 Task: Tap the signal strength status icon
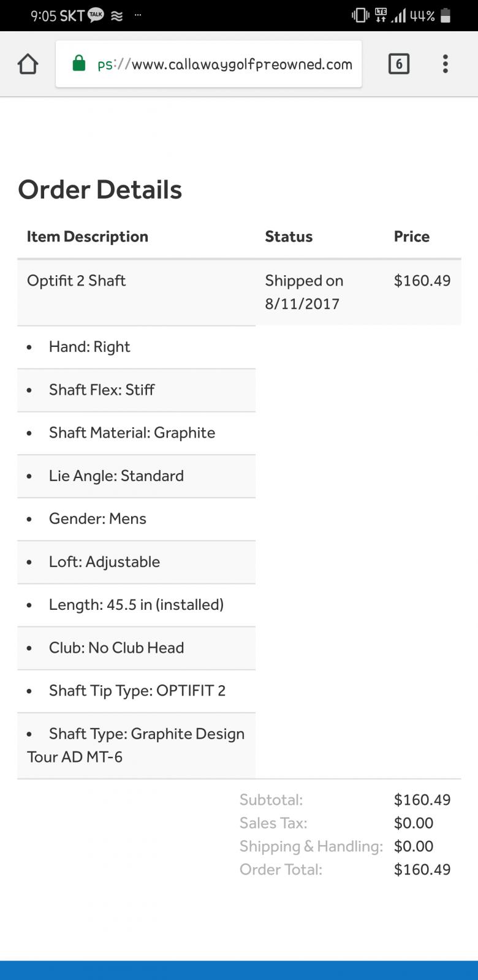tap(399, 15)
